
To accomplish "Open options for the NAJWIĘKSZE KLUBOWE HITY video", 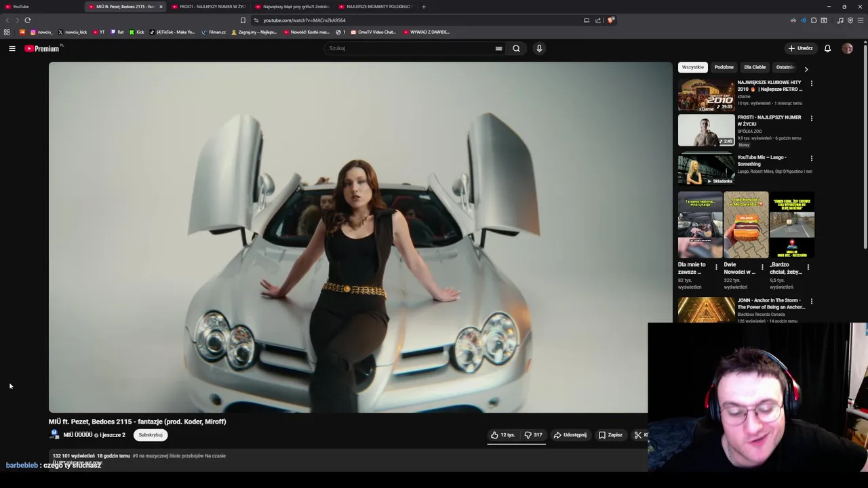I will click(811, 83).
